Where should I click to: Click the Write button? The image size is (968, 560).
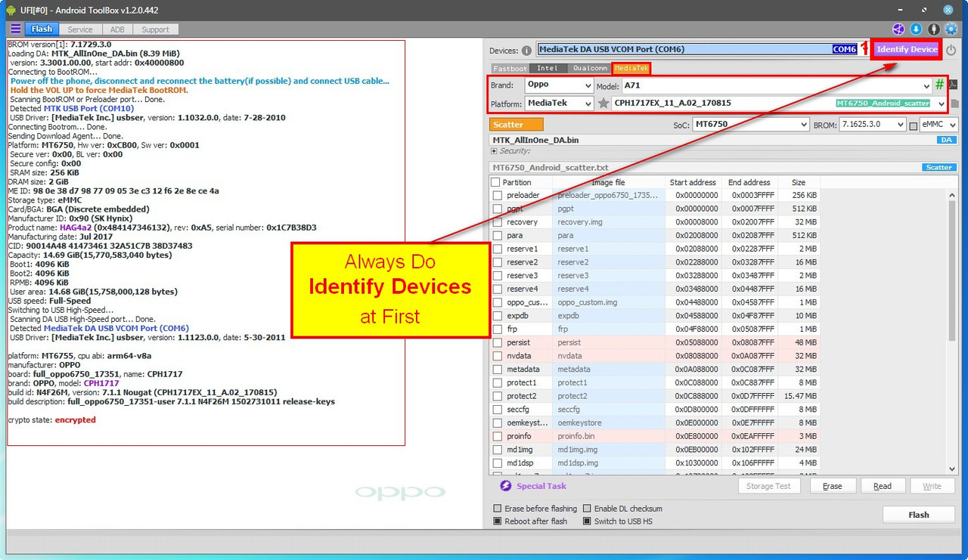[932, 486]
